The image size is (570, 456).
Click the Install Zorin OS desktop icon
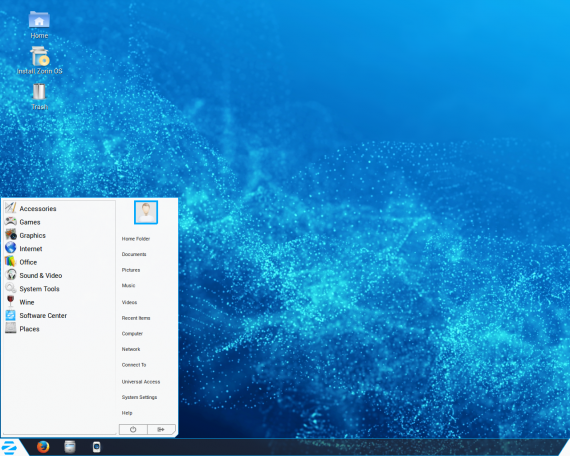[39, 61]
